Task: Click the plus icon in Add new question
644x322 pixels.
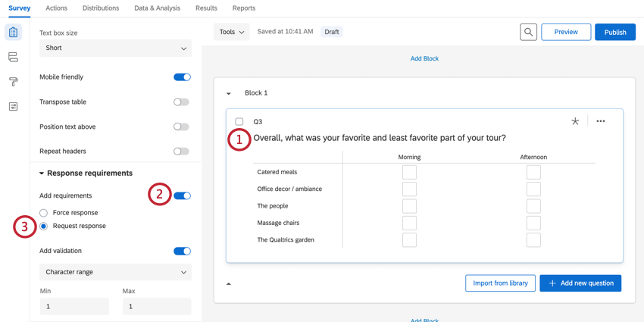Action: click(x=552, y=283)
